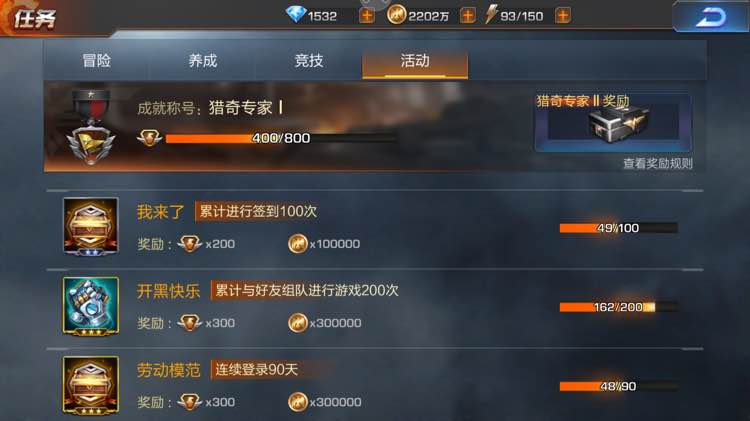The width and height of the screenshot is (750, 421).
Task: Select the 开黑快乐 glove badge
Action: point(91,306)
